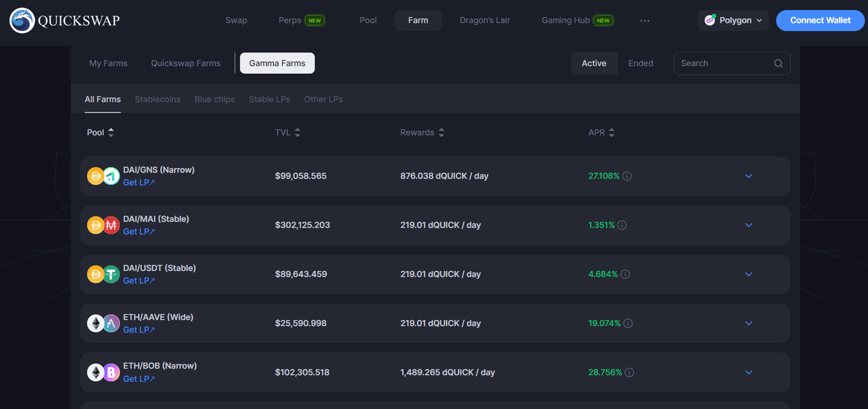868x409 pixels.
Task: Click the ETH icon in ETH/AAVE row
Action: click(95, 323)
